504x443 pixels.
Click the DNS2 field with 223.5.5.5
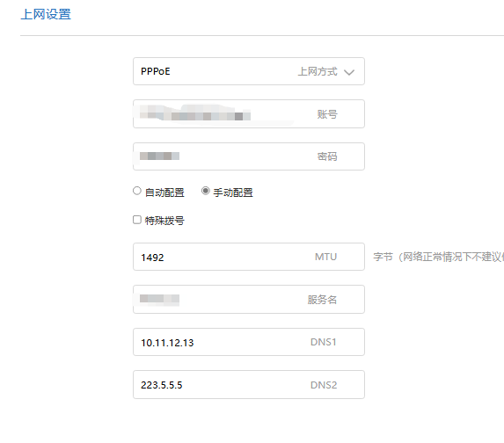[249, 384]
